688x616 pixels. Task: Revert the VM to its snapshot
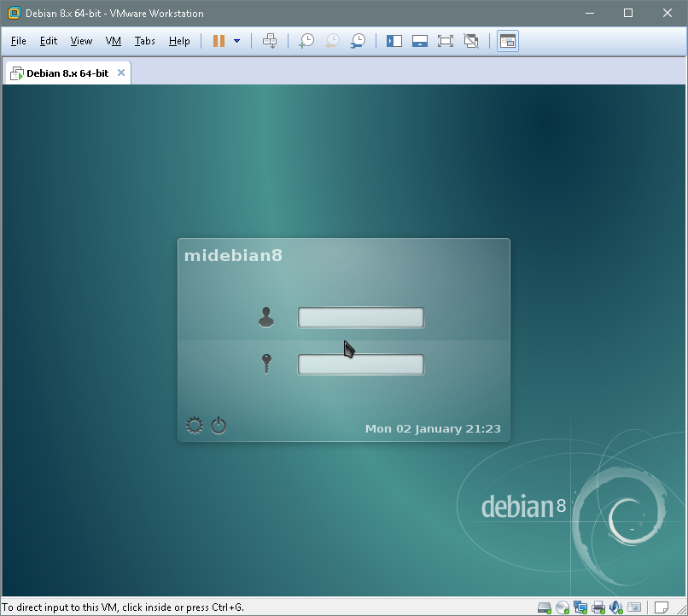331,40
